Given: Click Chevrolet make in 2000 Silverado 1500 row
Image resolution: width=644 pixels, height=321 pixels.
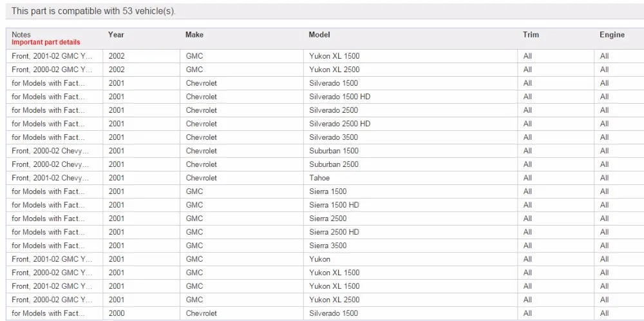Looking at the screenshot, I should click(201, 314).
